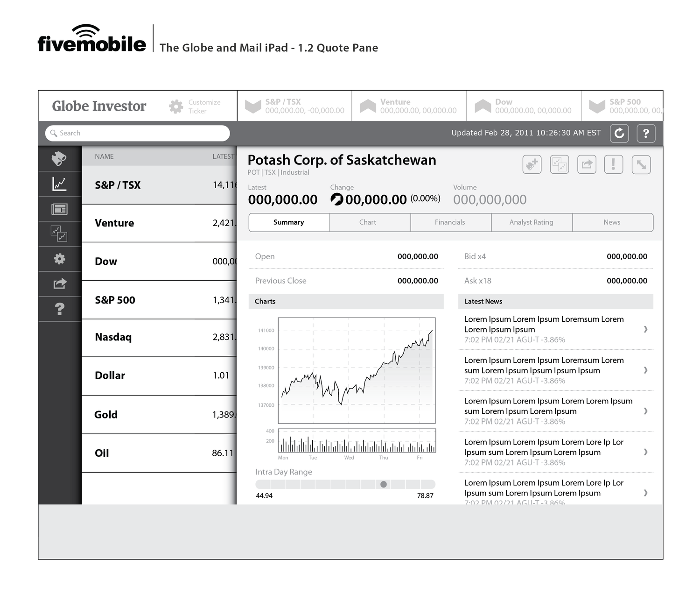700x601 pixels.
Task: Click the share icon in left sidebar
Action: tap(60, 283)
